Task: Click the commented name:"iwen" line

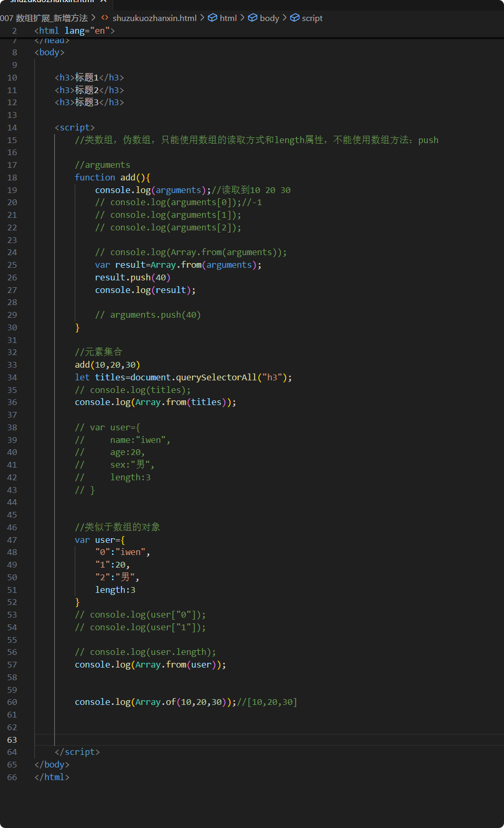Action: click(x=123, y=440)
